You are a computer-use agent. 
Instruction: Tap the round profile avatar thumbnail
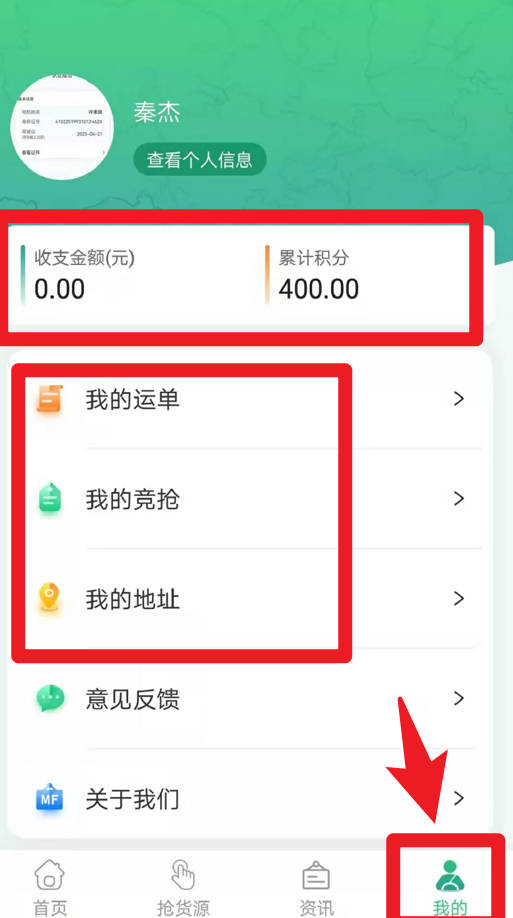click(x=62, y=127)
